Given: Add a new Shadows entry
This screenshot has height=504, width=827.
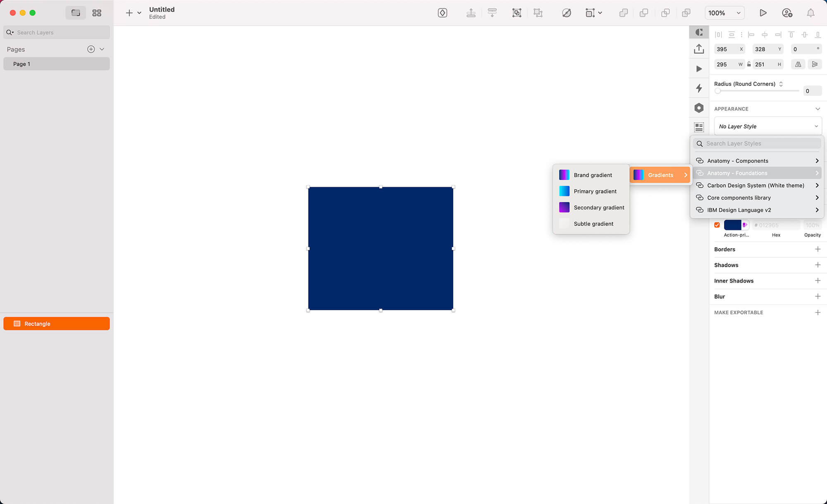Looking at the screenshot, I should pos(817,265).
